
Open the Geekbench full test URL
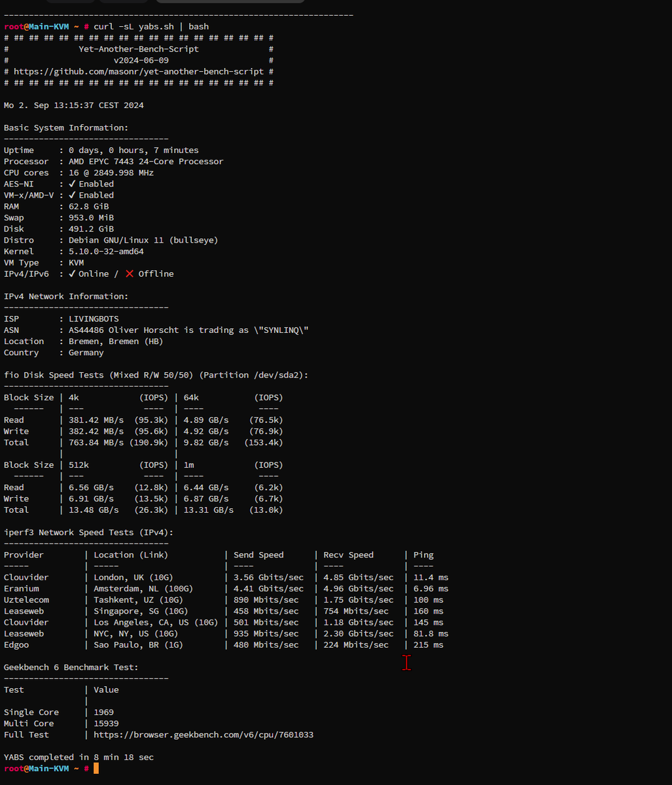[203, 735]
